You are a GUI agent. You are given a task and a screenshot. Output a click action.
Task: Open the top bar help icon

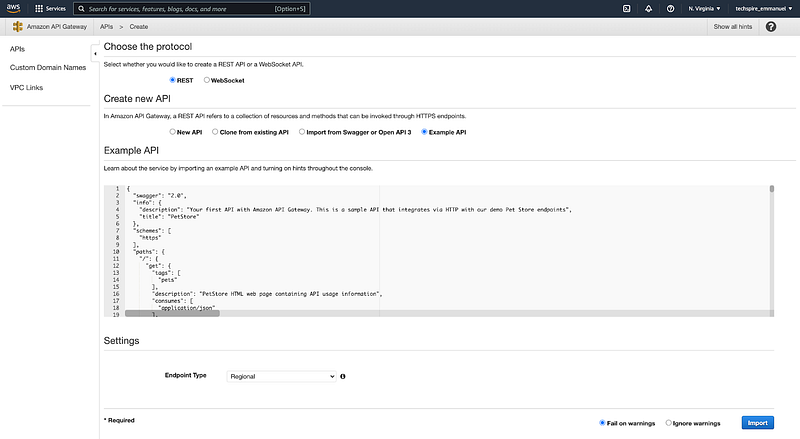point(670,9)
